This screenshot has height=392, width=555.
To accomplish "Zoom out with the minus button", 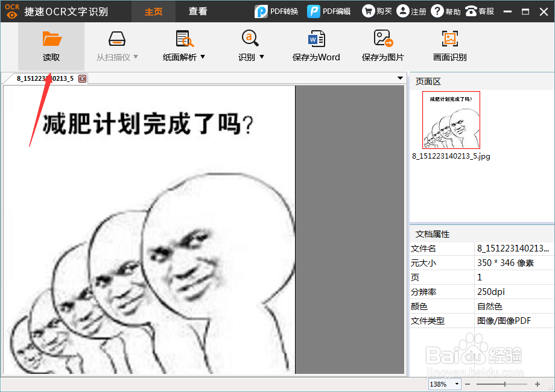I will [468, 384].
